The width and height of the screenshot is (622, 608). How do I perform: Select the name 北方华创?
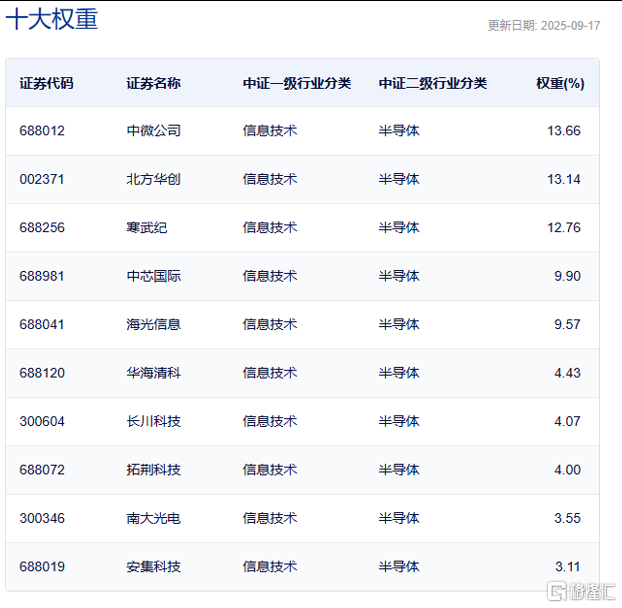tap(154, 179)
